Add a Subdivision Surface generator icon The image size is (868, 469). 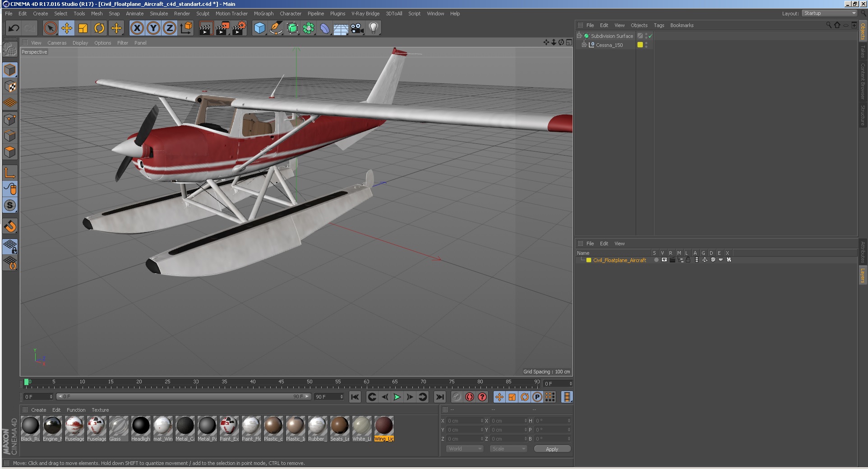[x=292, y=28]
